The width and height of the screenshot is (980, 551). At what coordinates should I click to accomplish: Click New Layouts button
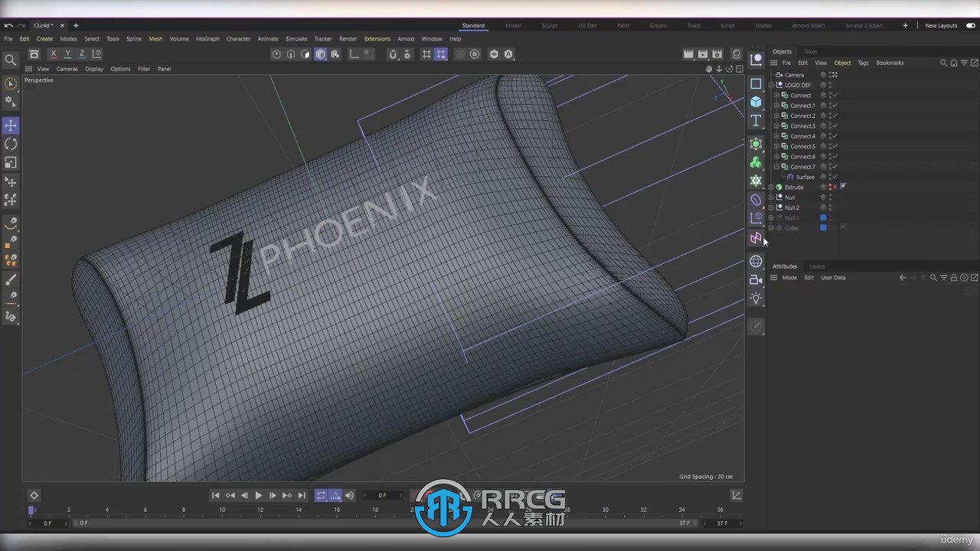pyautogui.click(x=941, y=25)
